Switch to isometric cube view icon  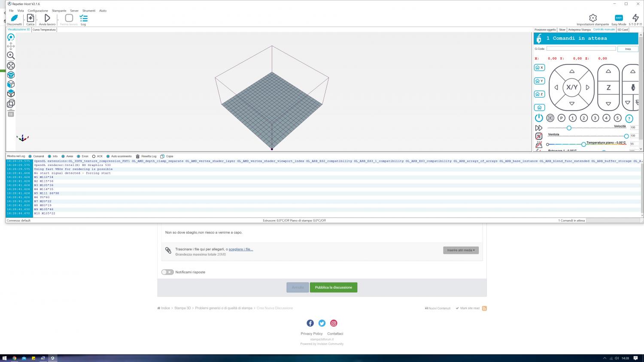click(x=11, y=75)
